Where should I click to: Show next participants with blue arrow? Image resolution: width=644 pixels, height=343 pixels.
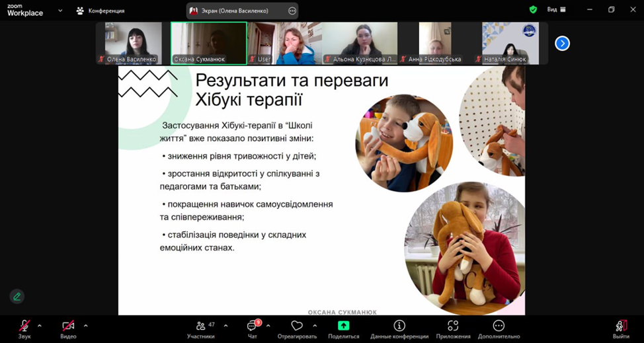(x=562, y=43)
